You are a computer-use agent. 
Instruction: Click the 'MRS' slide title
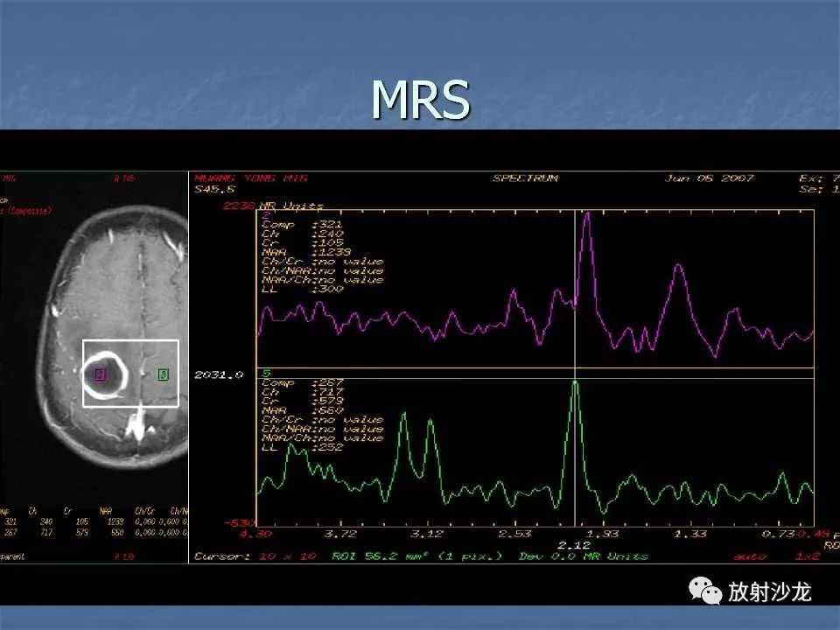[x=421, y=100]
